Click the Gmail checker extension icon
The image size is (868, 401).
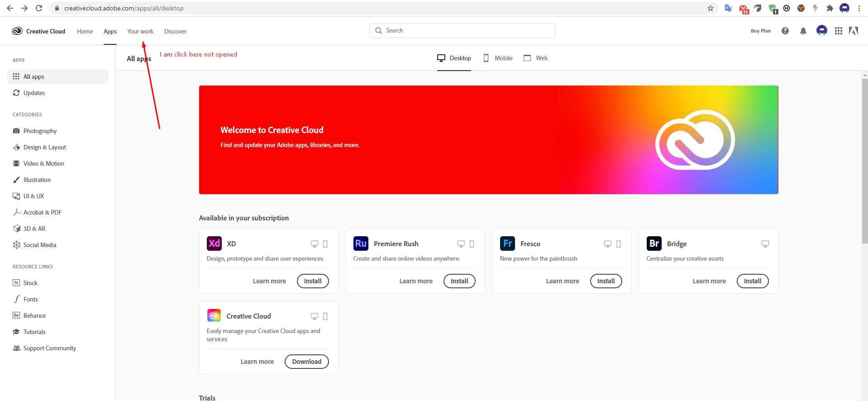[x=744, y=9]
